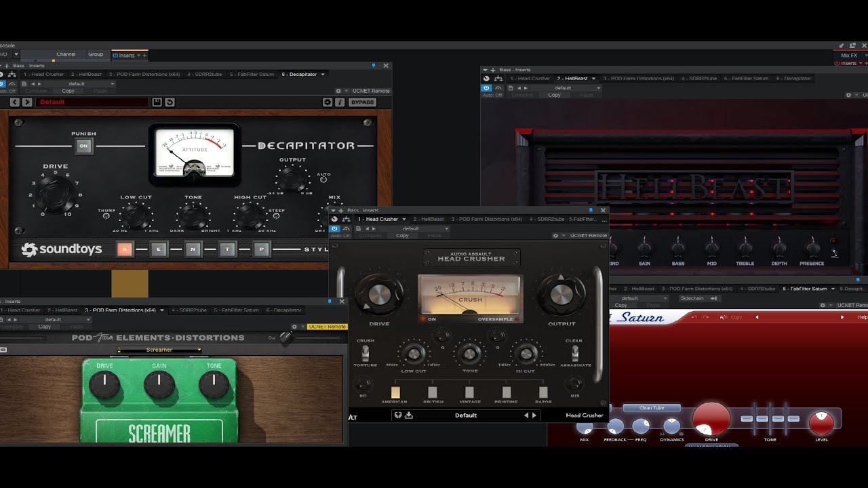Click Head Crusher save preset download icon
The image size is (868, 488).
pyautogui.click(x=409, y=415)
